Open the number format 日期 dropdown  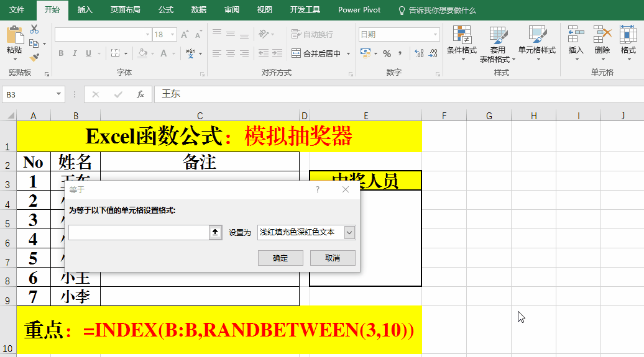(435, 35)
